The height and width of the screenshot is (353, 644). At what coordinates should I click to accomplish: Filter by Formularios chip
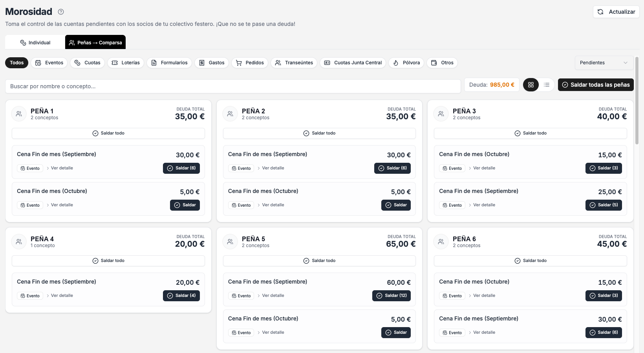[x=169, y=63]
